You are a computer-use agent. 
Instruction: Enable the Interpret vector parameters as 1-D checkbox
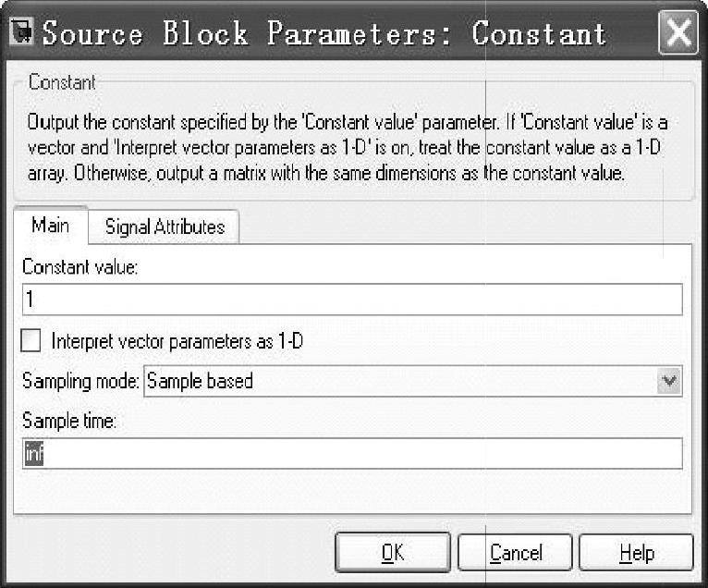(x=31, y=341)
